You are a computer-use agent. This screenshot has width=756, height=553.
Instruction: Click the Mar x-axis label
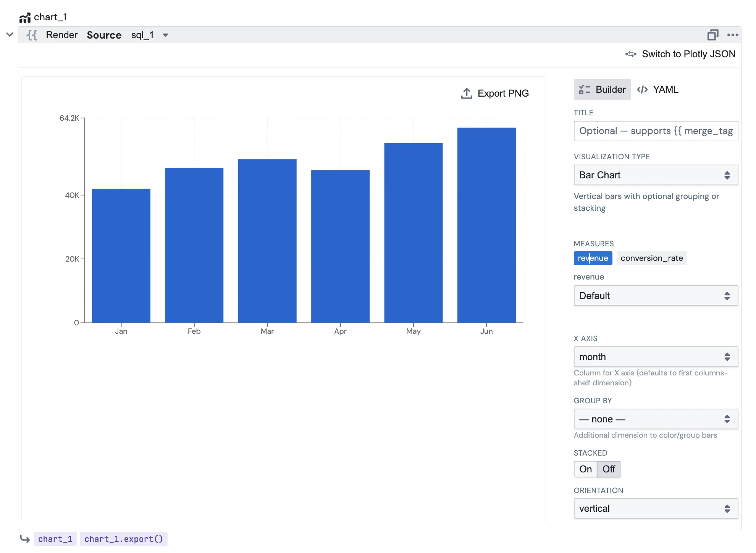pos(267,331)
